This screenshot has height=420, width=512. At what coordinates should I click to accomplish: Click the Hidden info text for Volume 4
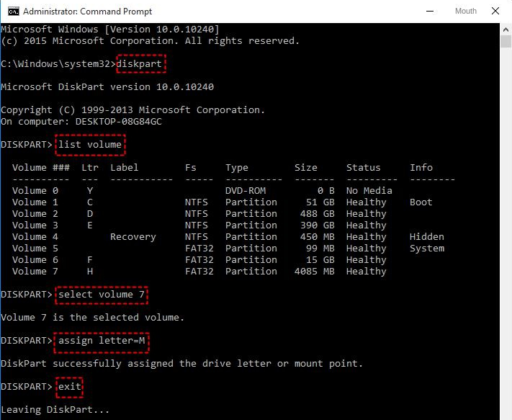pyautogui.click(x=427, y=237)
